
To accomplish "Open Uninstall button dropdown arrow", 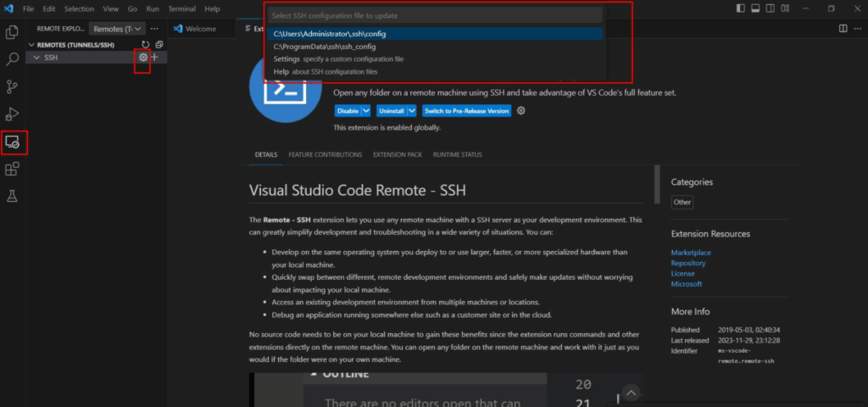I will click(x=412, y=111).
